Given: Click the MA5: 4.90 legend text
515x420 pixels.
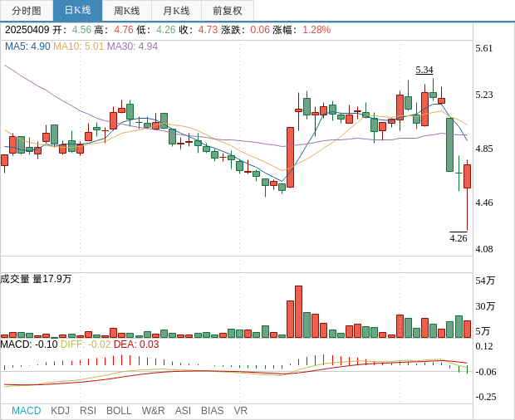Looking at the screenshot, I should click(x=27, y=46).
